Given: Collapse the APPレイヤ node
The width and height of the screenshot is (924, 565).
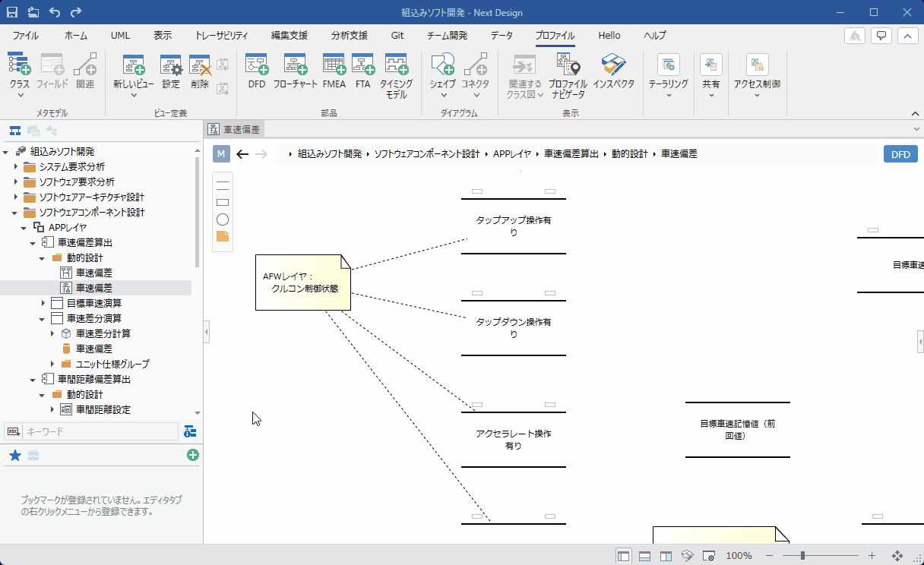Looking at the screenshot, I should tap(24, 228).
